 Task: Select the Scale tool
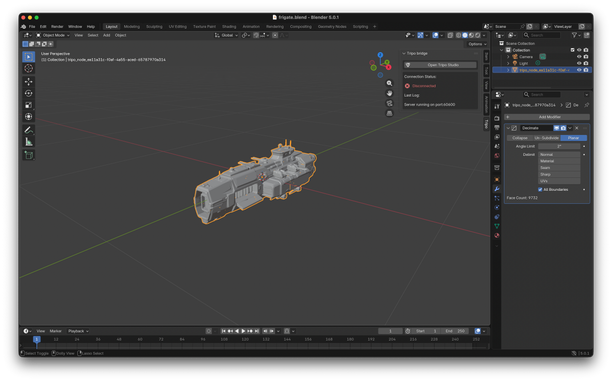click(28, 105)
